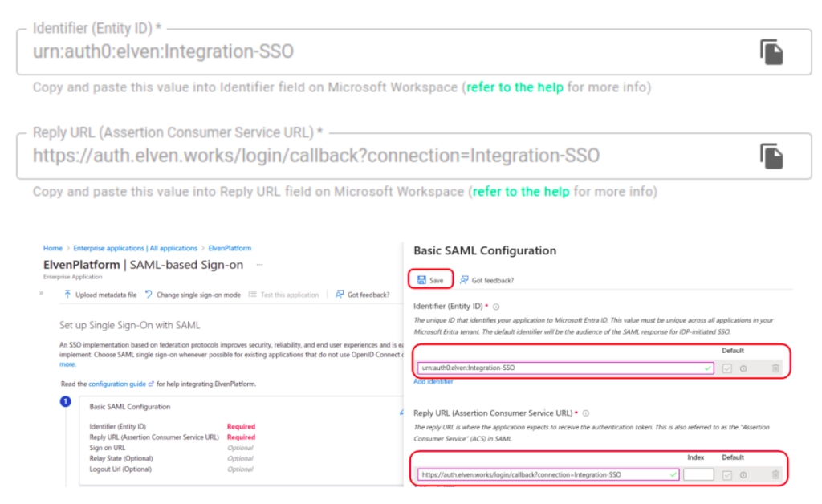
Task: Click info icon beside Reply URL heading
Action: 586,413
